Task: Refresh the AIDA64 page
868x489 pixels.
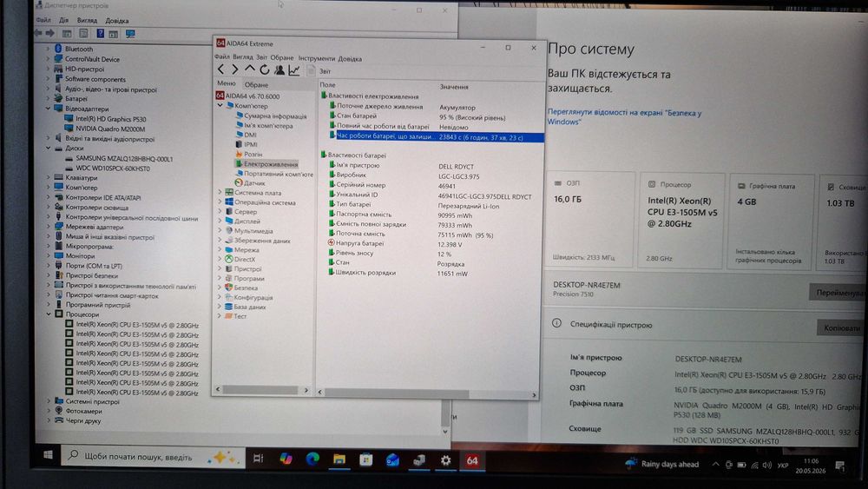Action: (x=265, y=69)
